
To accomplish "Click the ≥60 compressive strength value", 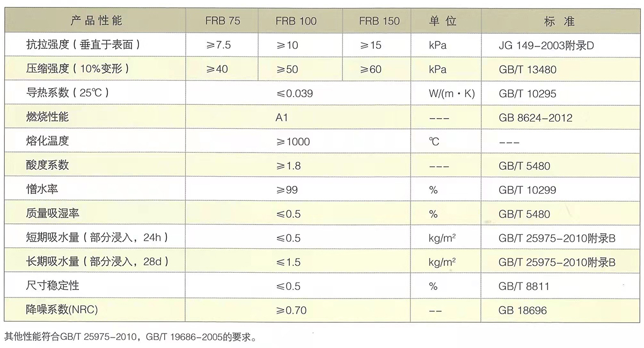I will coord(371,70).
